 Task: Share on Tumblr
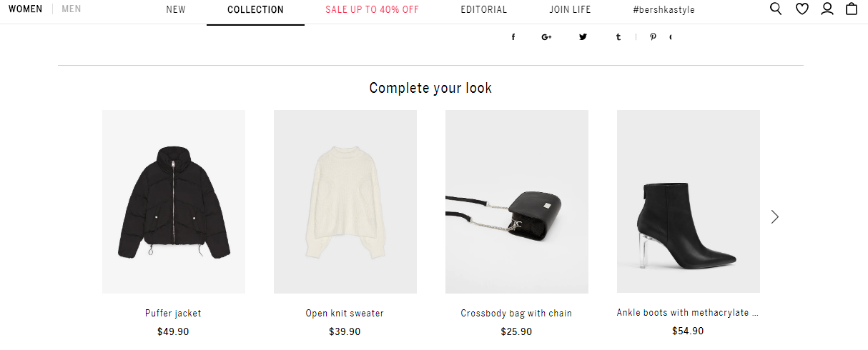[618, 37]
